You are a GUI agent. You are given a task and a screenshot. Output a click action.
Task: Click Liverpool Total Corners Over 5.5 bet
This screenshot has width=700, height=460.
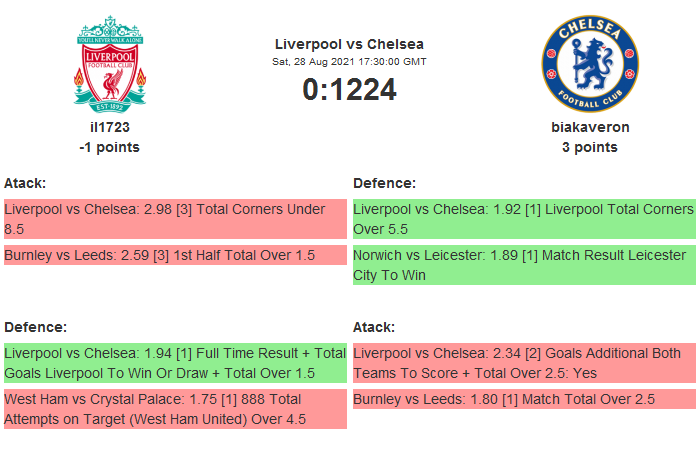pyautogui.click(x=524, y=219)
